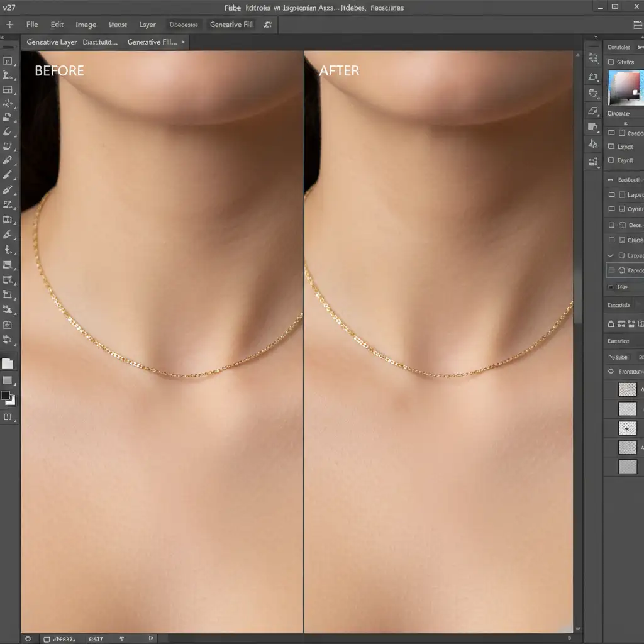Click the camera icon in the left toolbar

8,325
